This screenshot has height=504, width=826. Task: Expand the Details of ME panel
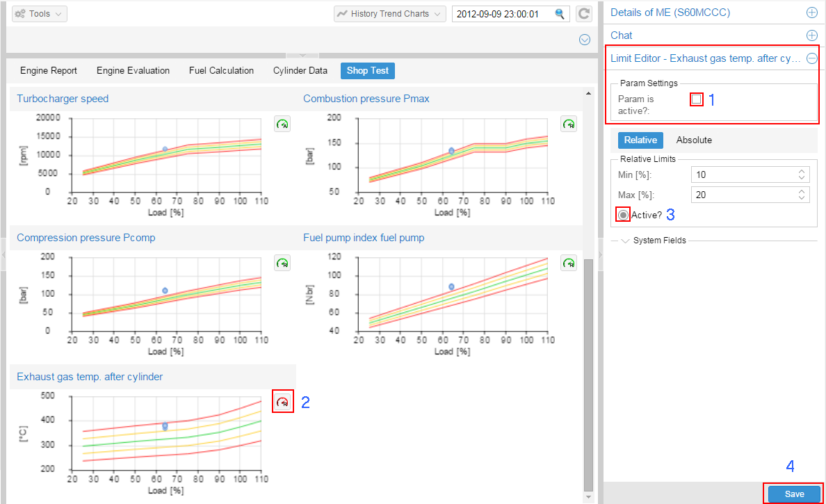click(x=811, y=13)
